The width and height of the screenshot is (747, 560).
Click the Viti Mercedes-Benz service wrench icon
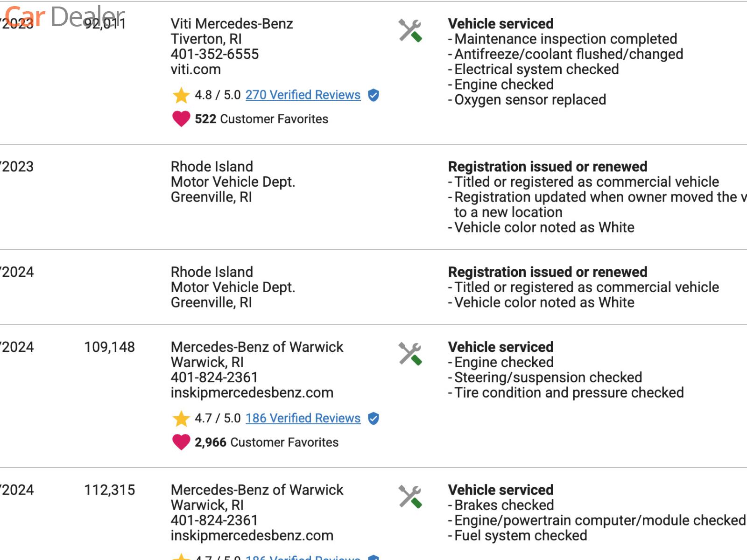[x=410, y=30]
